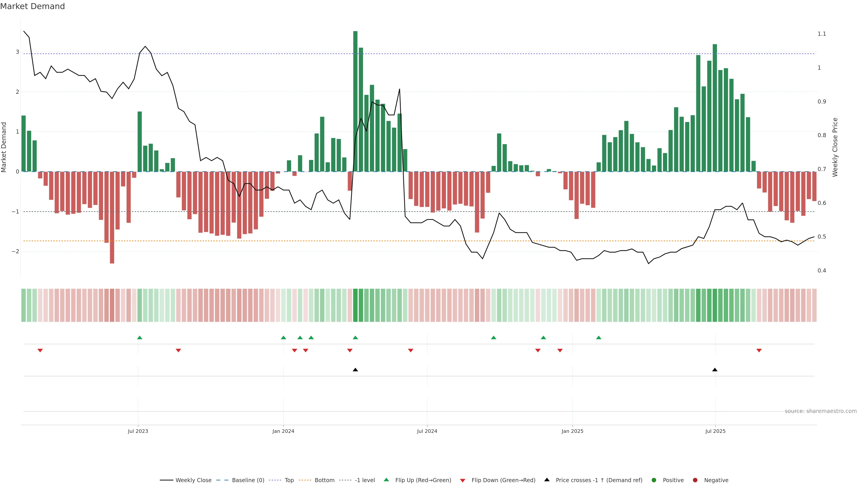The height and width of the screenshot is (488, 868).
Task: Hide the Top dotted line series
Action: [x=289, y=480]
